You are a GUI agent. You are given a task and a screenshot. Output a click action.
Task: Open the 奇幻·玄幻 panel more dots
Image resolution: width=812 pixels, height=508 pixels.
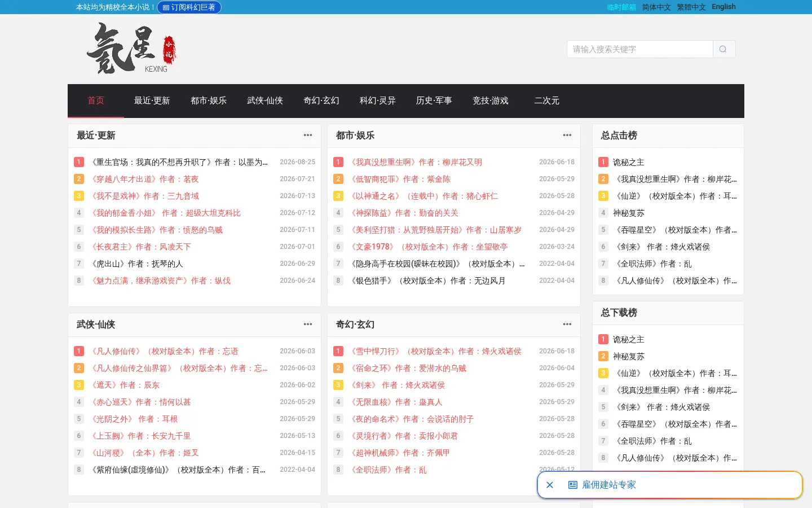[567, 325]
